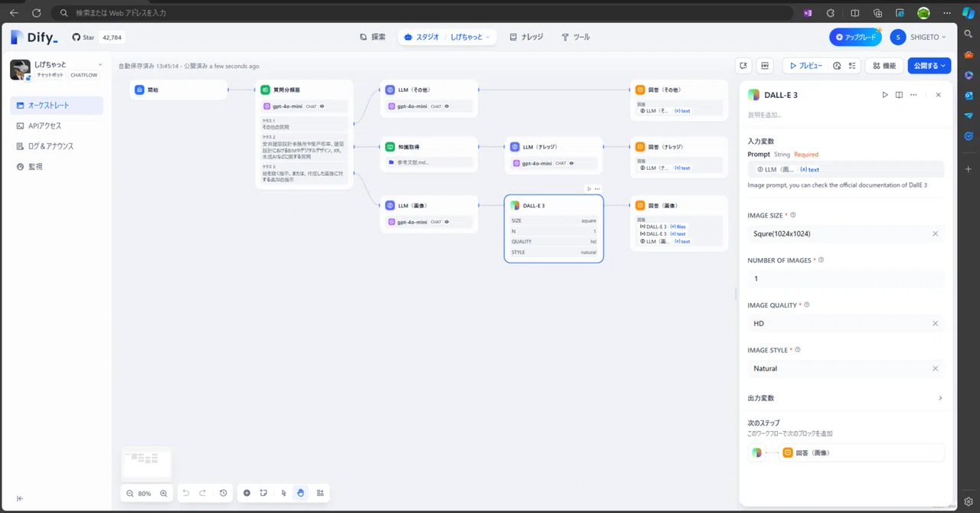Open the しげちゃっと app switcher dropdown
980x513 pixels.
click(x=472, y=37)
